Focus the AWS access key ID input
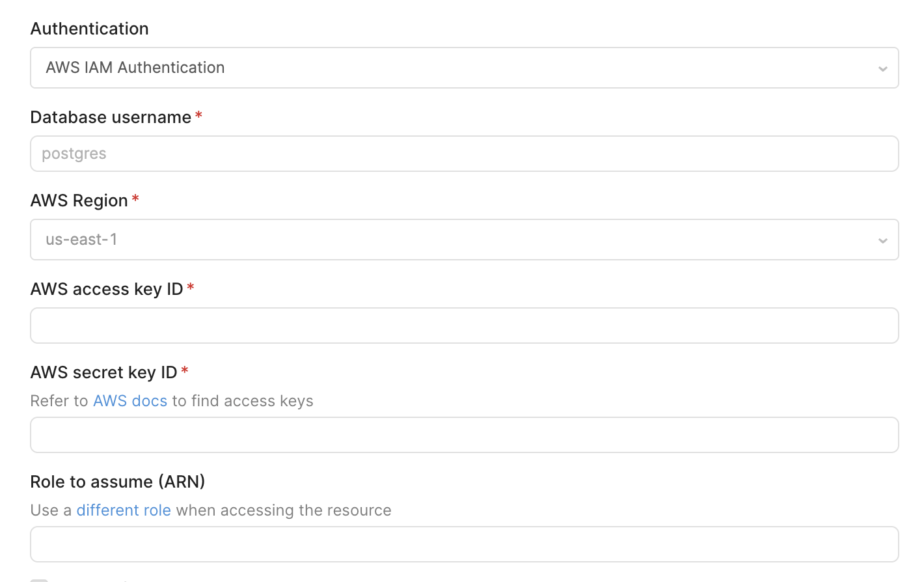This screenshot has height=582, width=924. pyautogui.click(x=464, y=326)
